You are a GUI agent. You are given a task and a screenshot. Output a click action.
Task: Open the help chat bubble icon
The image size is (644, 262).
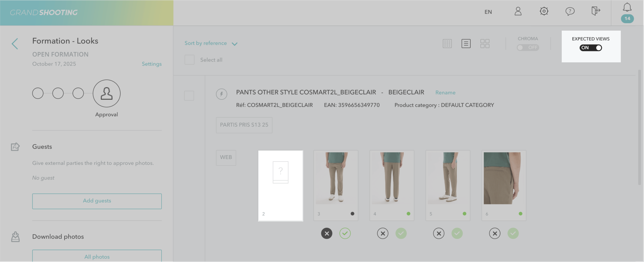point(570,11)
